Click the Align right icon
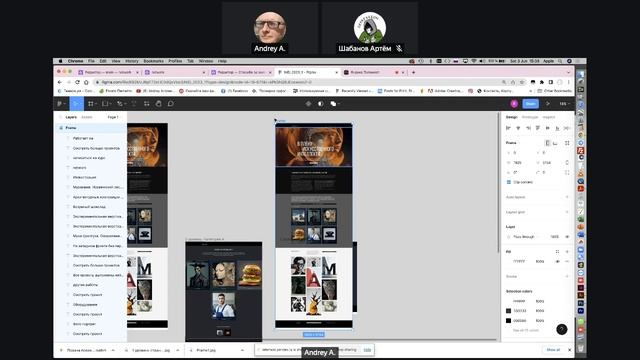The height and width of the screenshot is (360, 640). coord(528,128)
